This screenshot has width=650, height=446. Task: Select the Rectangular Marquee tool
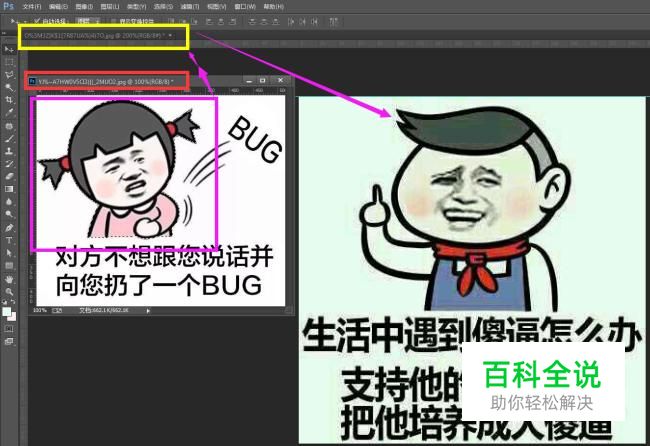click(x=9, y=62)
